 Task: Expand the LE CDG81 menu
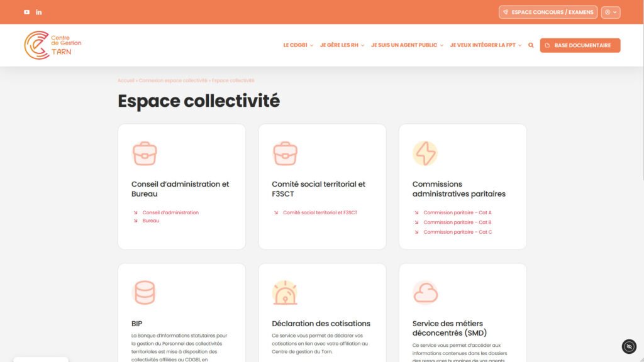pos(298,45)
